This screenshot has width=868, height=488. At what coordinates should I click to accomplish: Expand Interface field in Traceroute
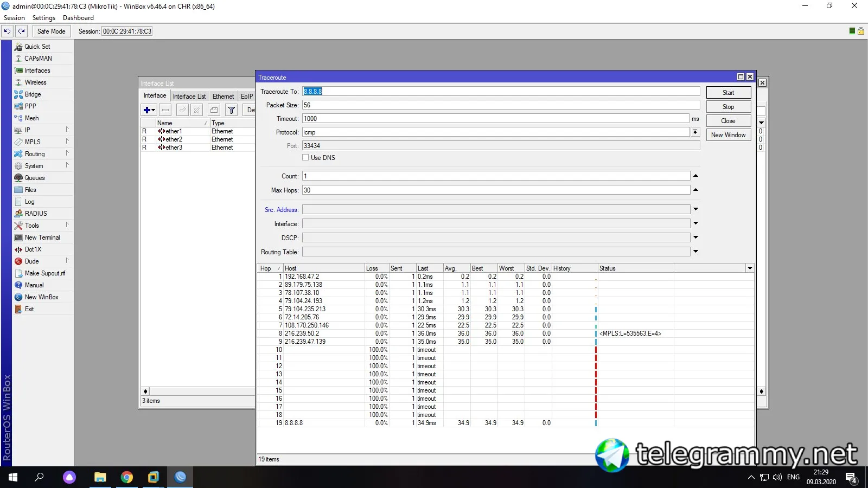click(695, 223)
